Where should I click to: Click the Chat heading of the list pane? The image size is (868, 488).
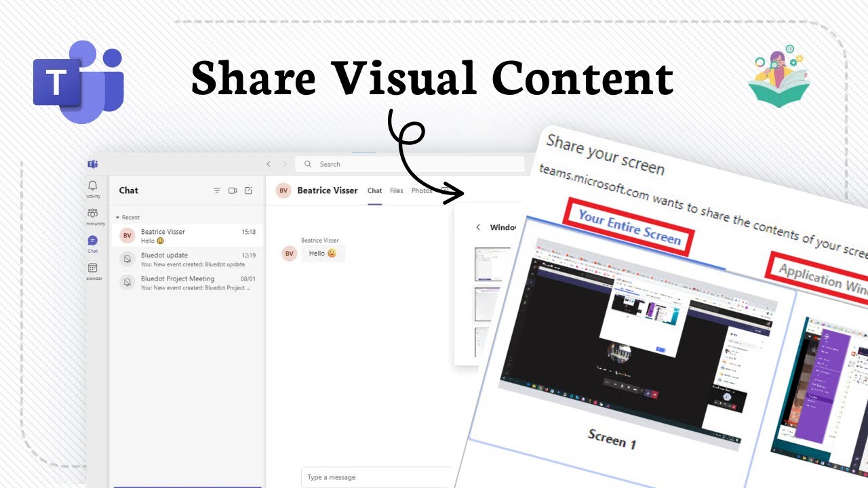[x=129, y=190]
